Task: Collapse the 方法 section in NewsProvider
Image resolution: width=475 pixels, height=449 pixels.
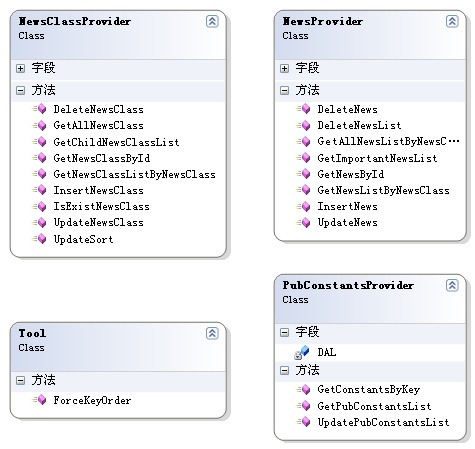Action: click(x=284, y=90)
